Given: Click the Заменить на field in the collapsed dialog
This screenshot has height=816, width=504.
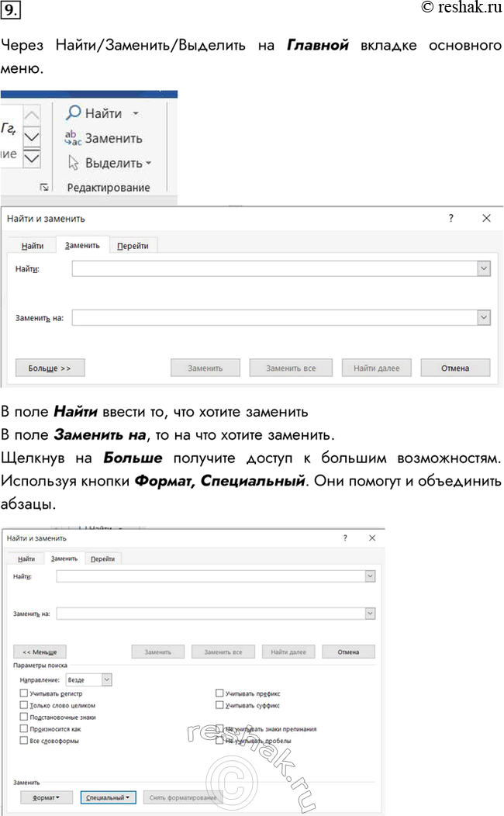Looking at the screenshot, I should click(x=274, y=317).
